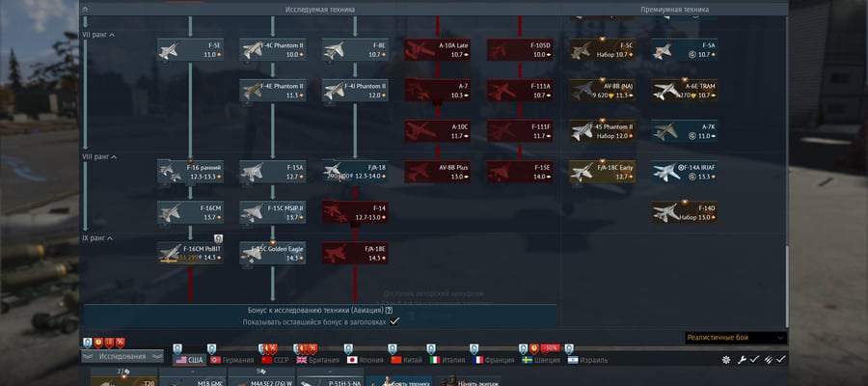Switch to the Британия nation tab
The width and height of the screenshot is (868, 386).
click(x=319, y=360)
